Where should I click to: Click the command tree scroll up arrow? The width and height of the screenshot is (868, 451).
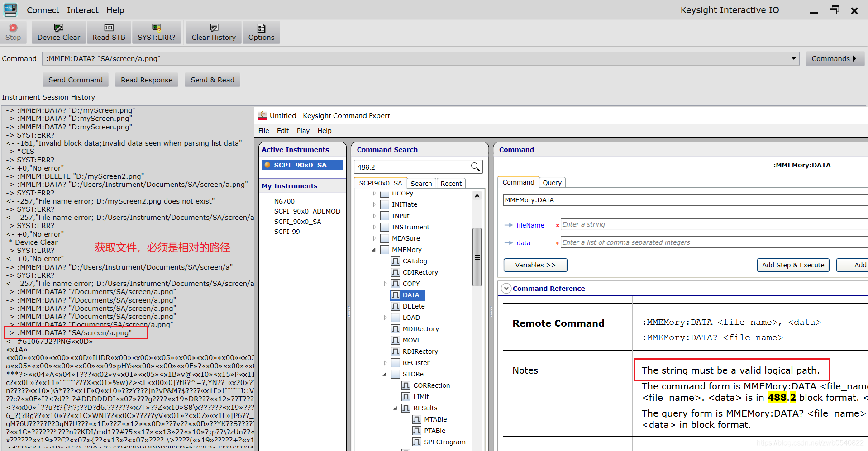point(477,196)
